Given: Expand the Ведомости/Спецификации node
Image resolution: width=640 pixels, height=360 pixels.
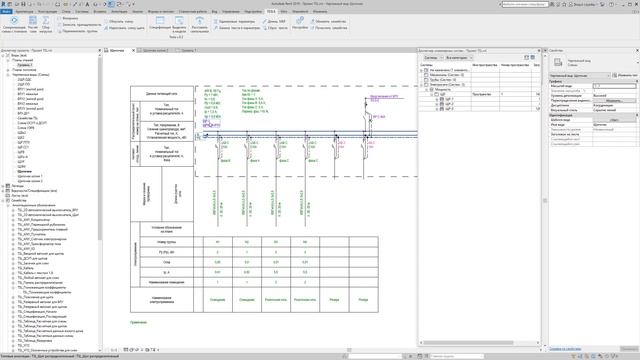Looking at the screenshot, I should tap(3, 191).
